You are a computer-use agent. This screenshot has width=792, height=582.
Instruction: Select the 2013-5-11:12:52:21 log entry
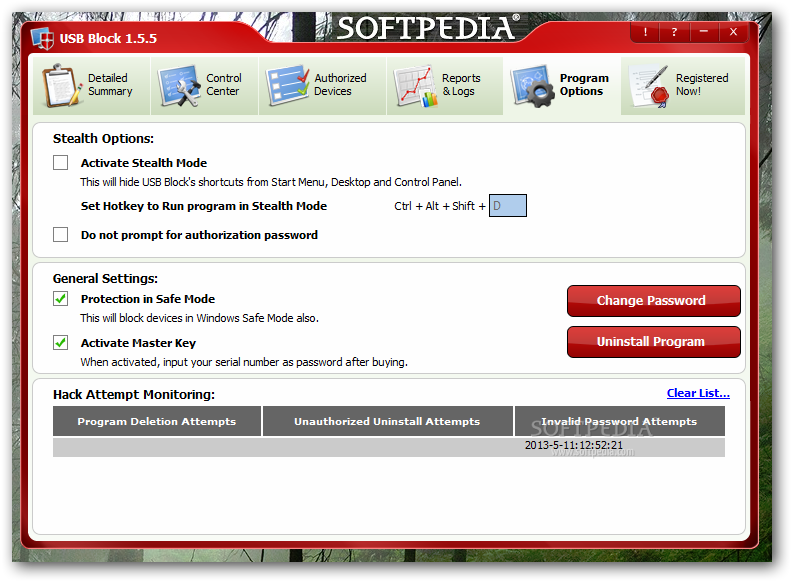(x=574, y=445)
